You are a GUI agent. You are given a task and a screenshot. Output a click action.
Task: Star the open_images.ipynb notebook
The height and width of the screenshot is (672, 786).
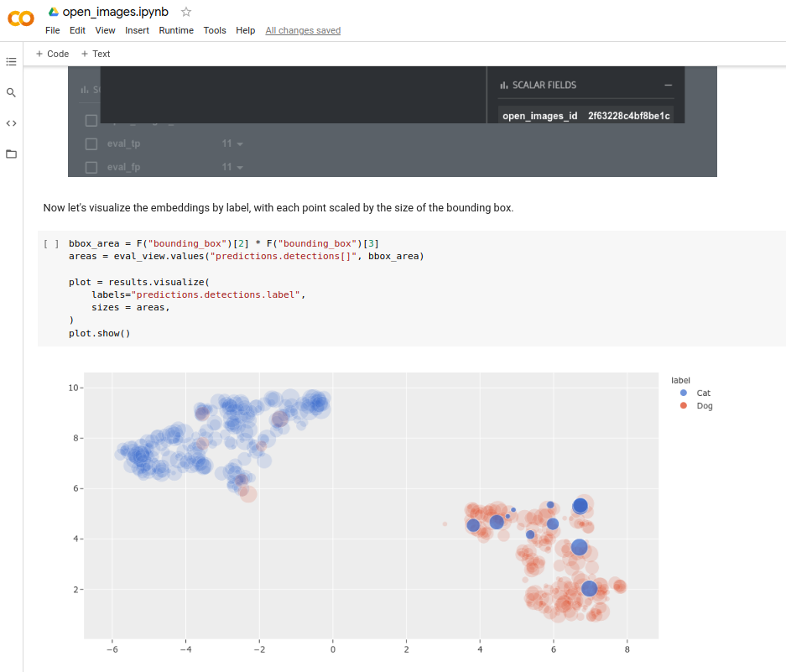[186, 12]
